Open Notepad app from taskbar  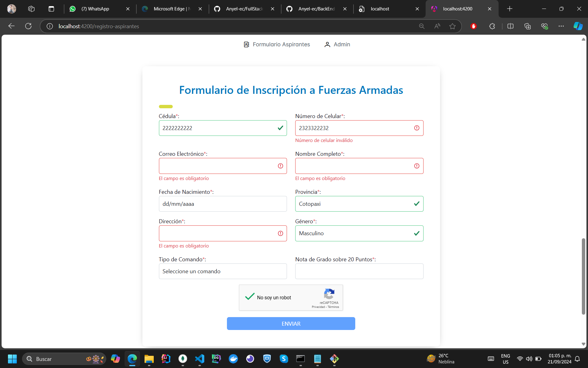(318, 359)
